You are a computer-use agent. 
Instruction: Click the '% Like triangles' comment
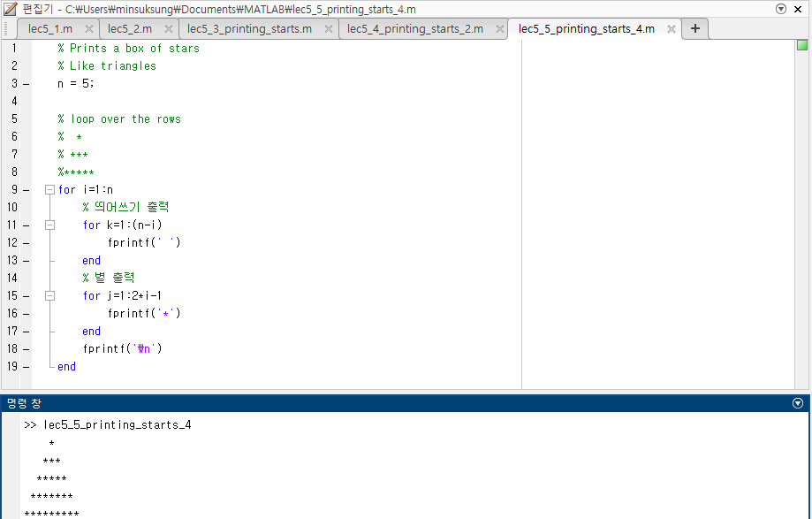107,65
